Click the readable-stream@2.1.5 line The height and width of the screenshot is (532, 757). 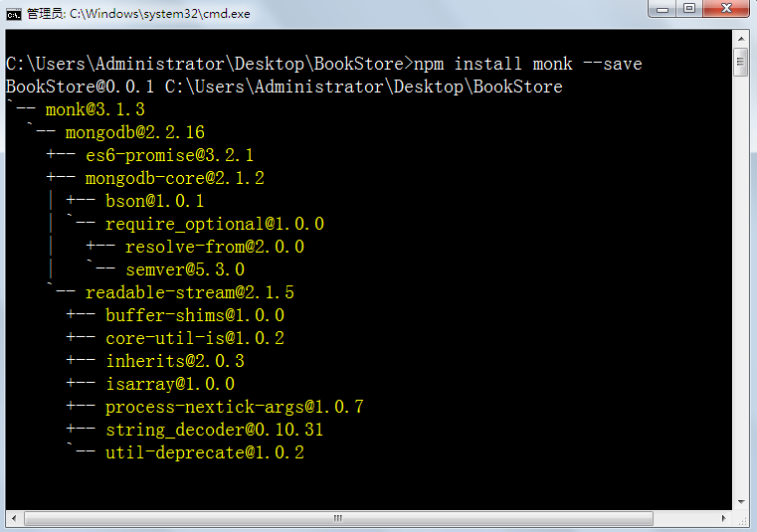[x=190, y=292]
